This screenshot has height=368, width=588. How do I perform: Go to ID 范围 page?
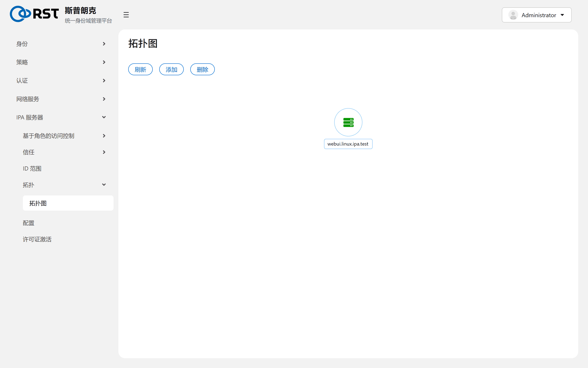pos(32,168)
